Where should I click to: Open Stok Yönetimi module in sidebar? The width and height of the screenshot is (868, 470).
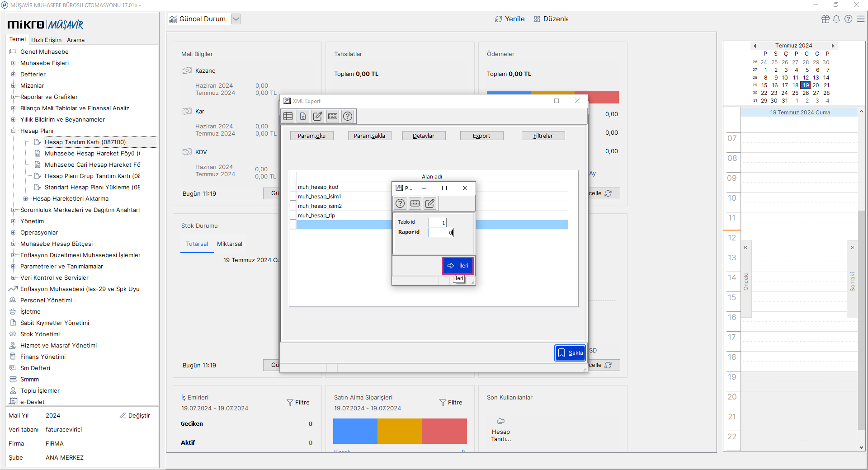40,334
